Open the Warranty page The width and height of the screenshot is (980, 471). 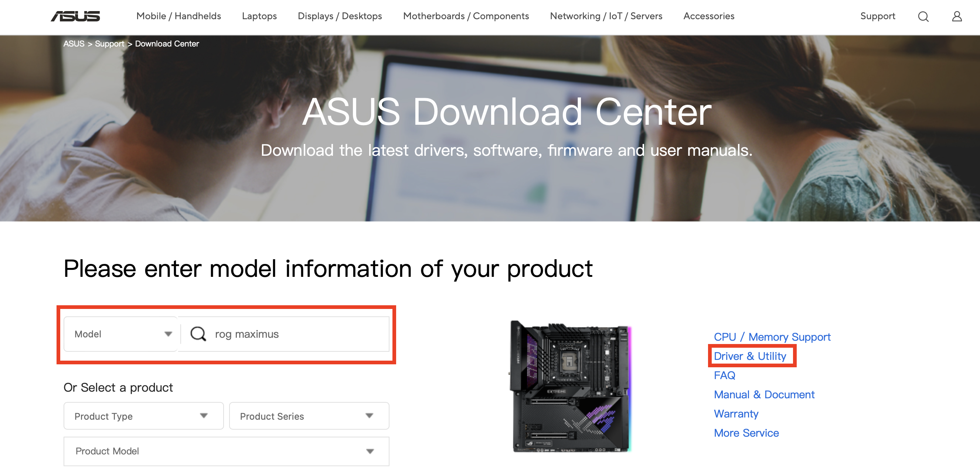[736, 413]
